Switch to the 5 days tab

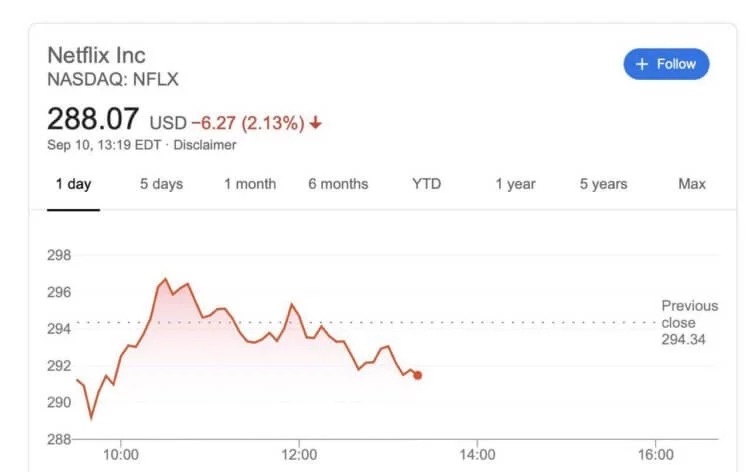[x=161, y=184]
